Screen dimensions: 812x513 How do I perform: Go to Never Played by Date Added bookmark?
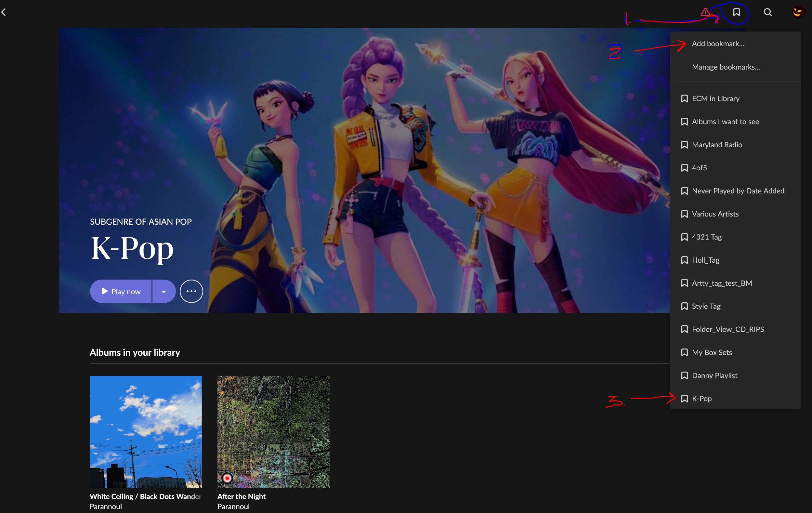point(738,191)
